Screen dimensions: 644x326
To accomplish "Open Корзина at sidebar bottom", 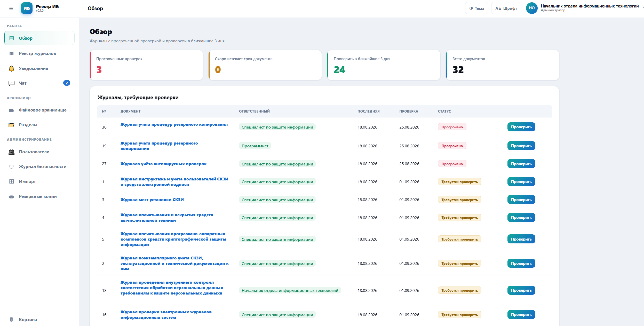I will click(39, 320).
